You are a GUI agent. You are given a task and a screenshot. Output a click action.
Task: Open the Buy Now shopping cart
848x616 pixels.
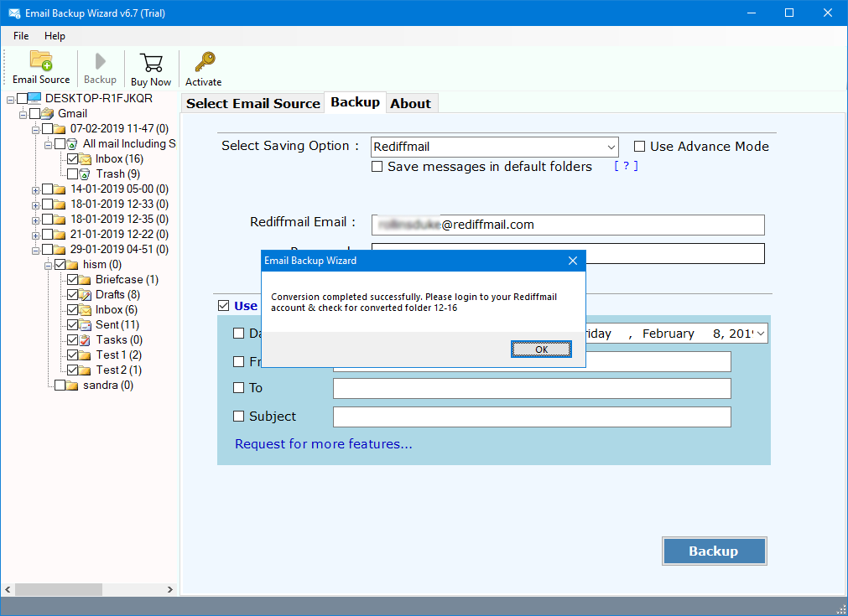click(x=151, y=63)
